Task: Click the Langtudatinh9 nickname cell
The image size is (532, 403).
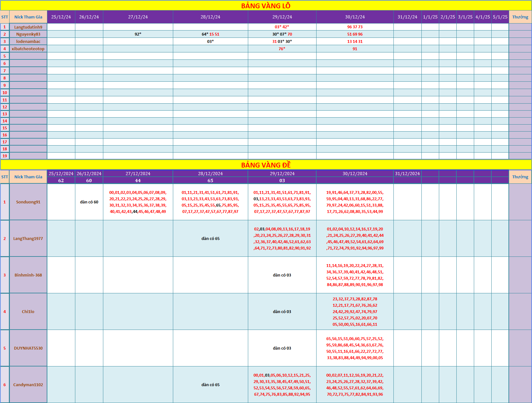Action: (28, 27)
